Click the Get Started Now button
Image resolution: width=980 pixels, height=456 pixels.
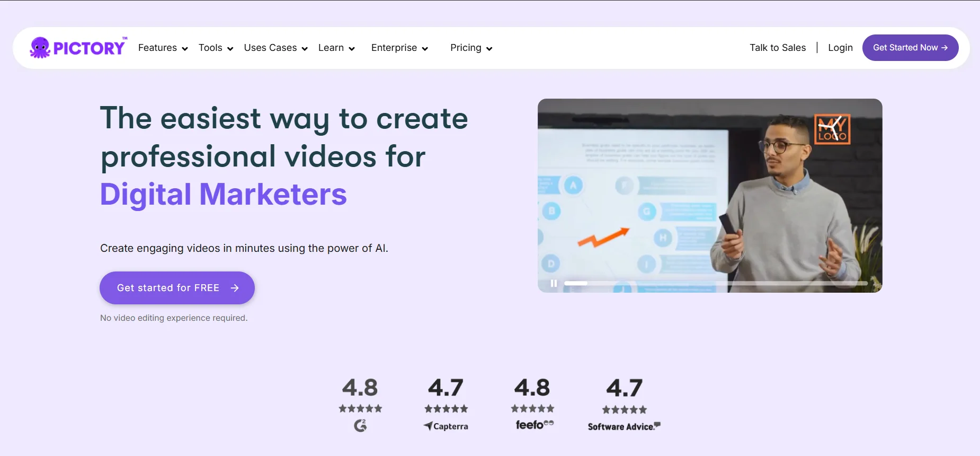click(910, 48)
